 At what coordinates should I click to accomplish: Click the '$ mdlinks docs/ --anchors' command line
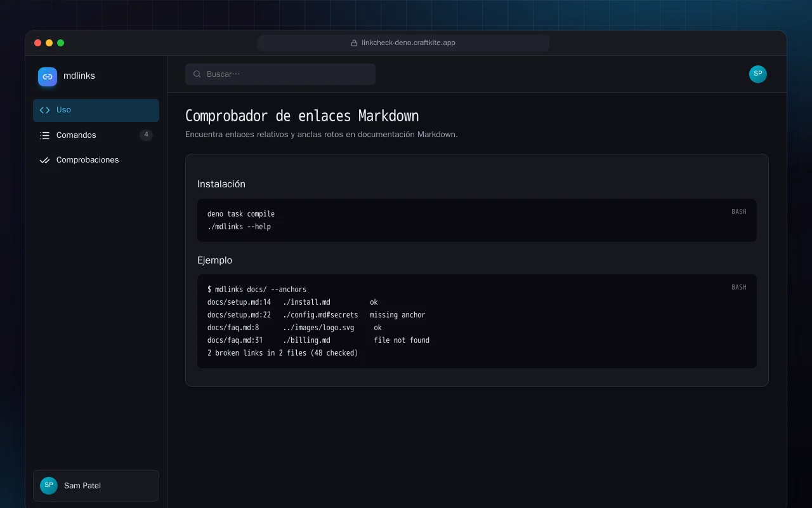click(257, 290)
